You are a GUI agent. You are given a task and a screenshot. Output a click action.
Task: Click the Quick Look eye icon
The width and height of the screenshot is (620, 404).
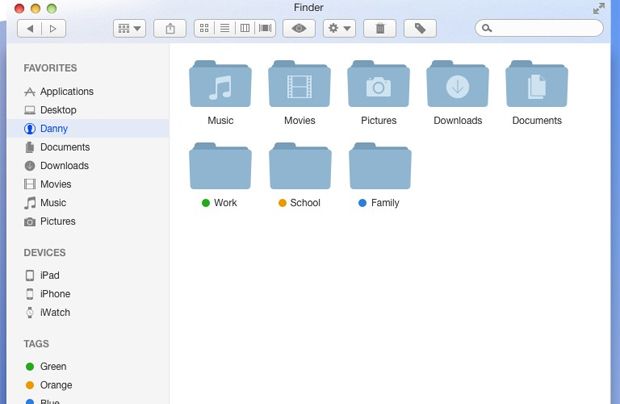coord(299,28)
